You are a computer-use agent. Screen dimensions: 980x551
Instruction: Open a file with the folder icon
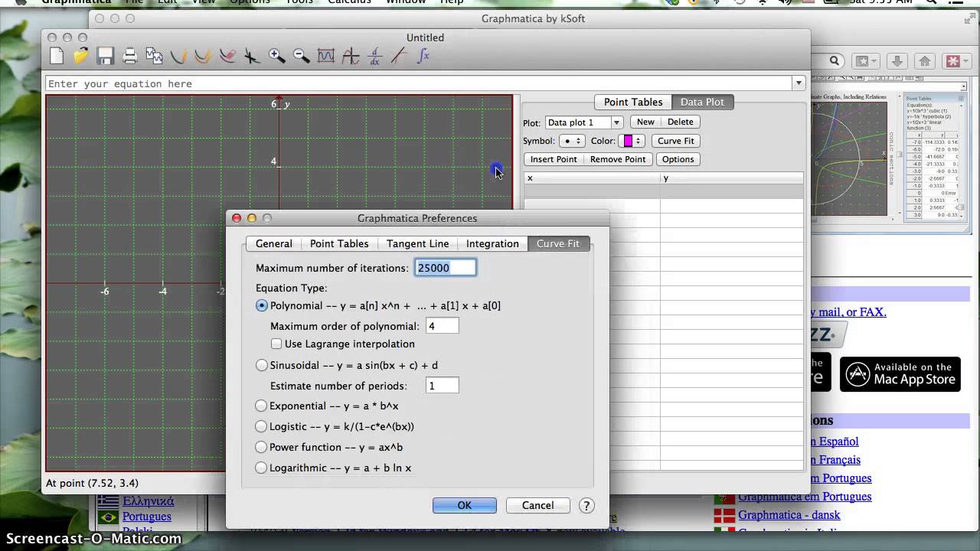click(81, 56)
